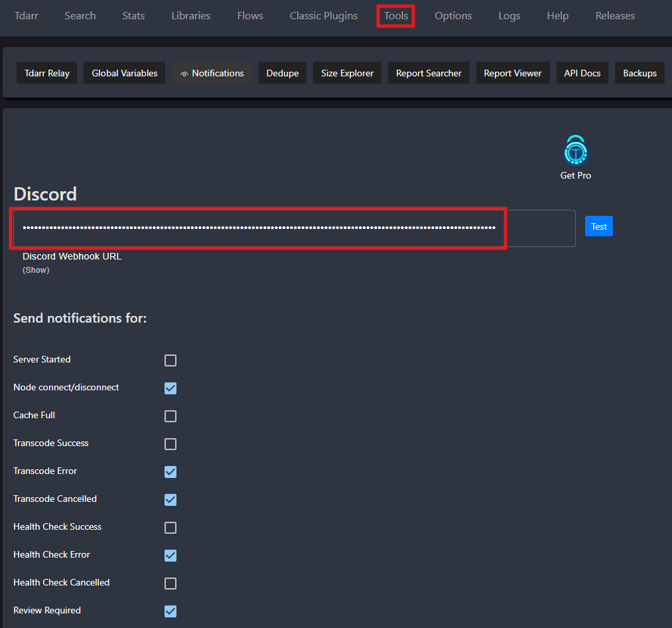Click the blue Test button
Screen dimensions: 672x628
(599, 226)
